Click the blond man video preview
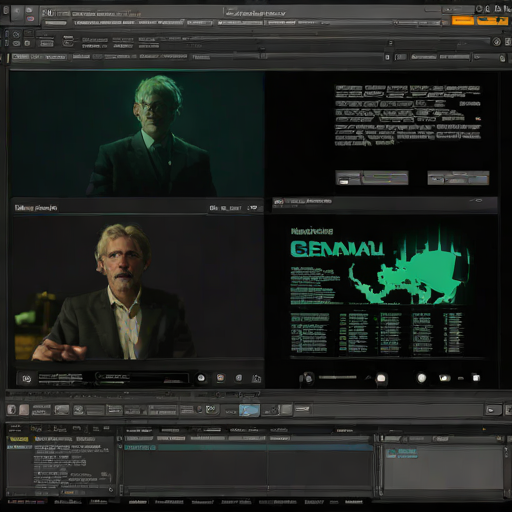 pyautogui.click(x=138, y=287)
